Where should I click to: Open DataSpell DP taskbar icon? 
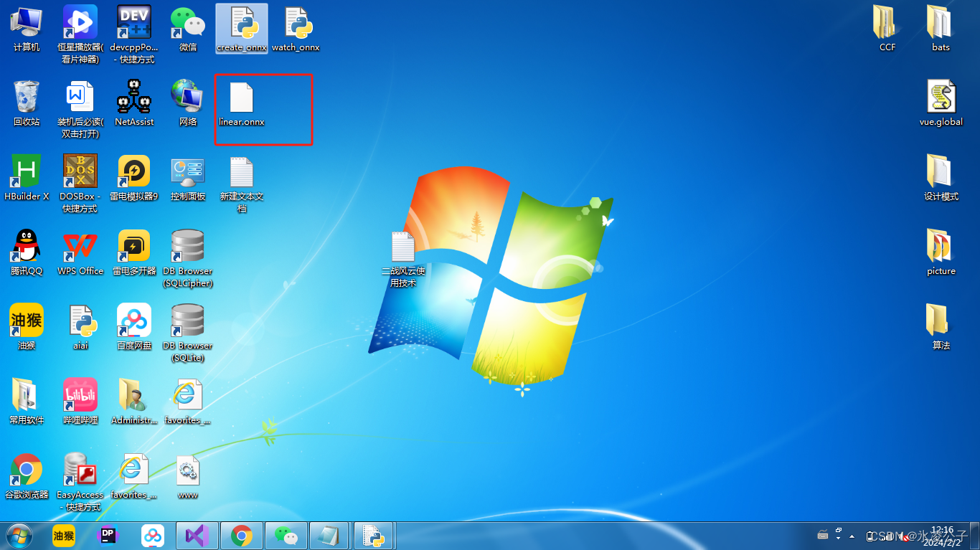(x=108, y=536)
